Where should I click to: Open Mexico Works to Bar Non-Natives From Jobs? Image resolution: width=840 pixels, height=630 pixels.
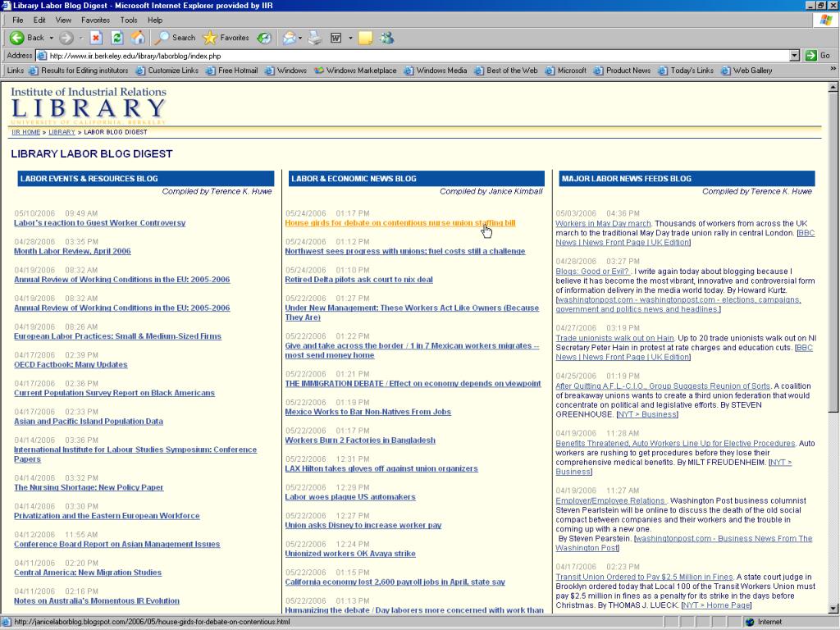(368, 412)
